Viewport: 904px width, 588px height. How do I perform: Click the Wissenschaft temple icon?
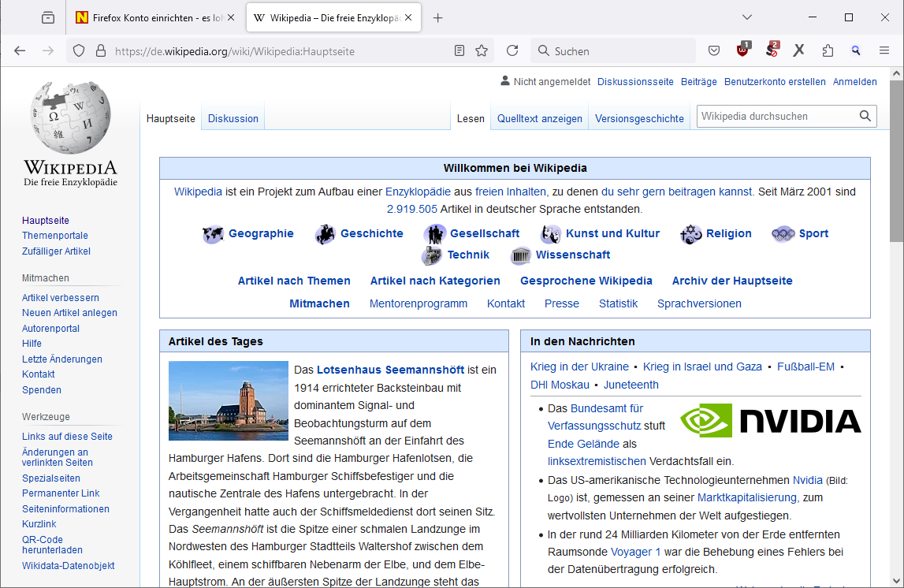[521, 255]
